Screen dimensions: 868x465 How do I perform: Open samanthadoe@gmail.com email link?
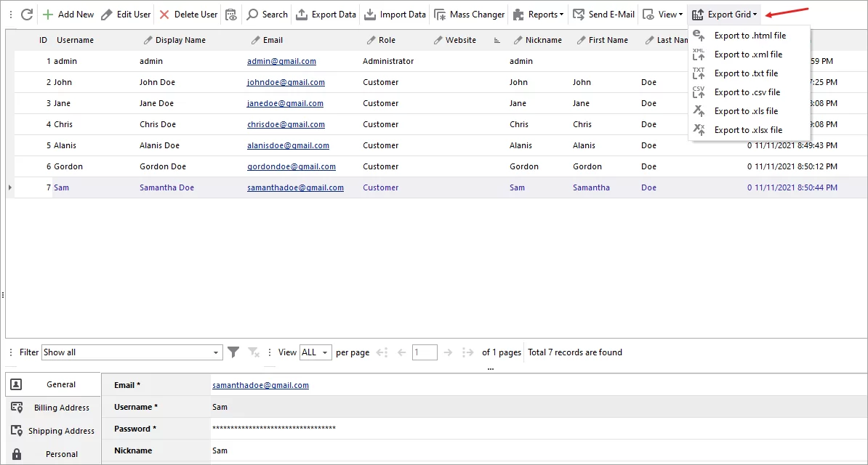coord(260,384)
